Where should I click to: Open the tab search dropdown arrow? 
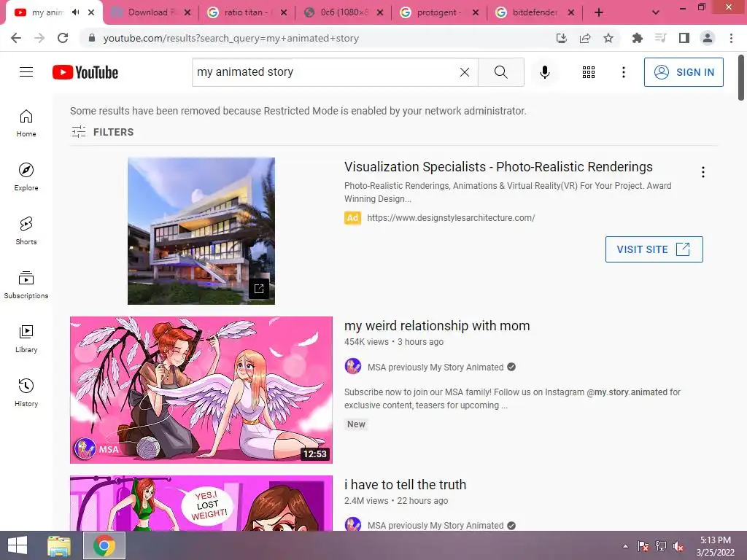656,12
